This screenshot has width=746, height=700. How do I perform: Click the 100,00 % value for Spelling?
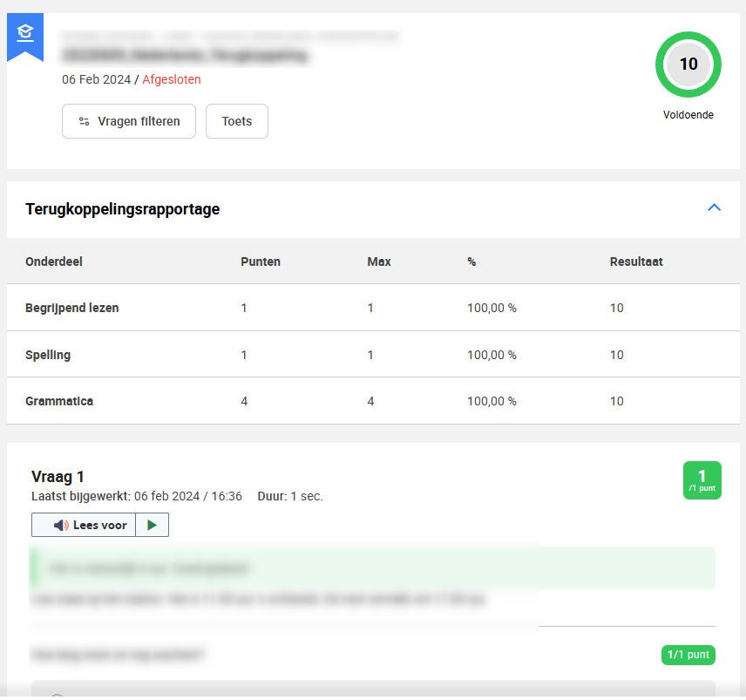coord(492,355)
